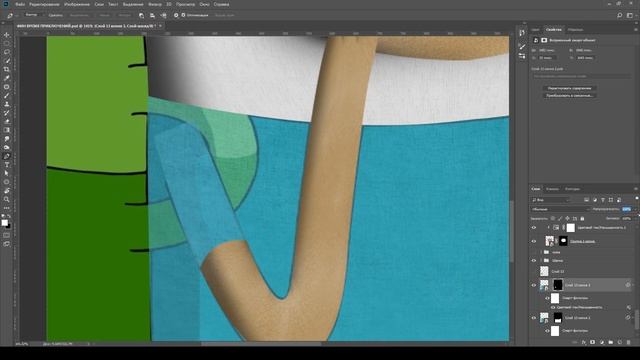The image size is (640, 360).
Task: Open the layer filter type dropdown
Action: tap(550, 200)
